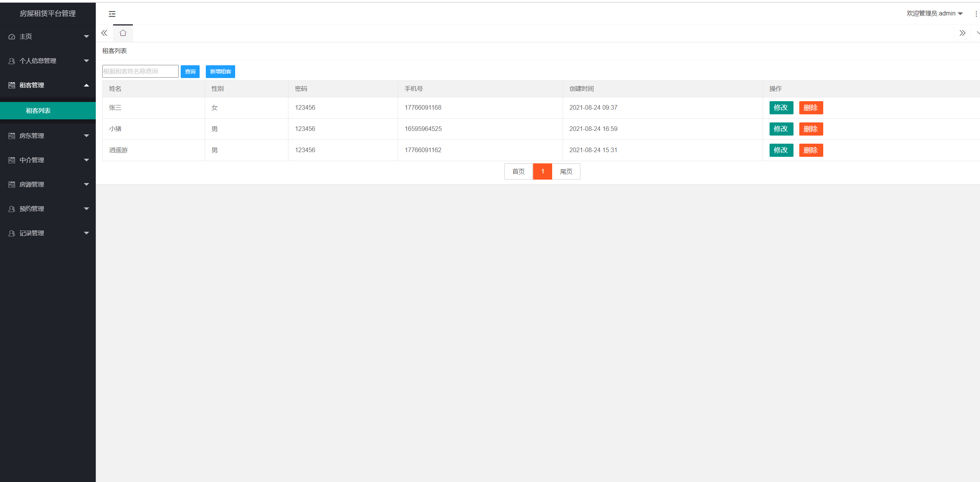Click the 查询 search button
980x482 pixels.
coord(190,71)
